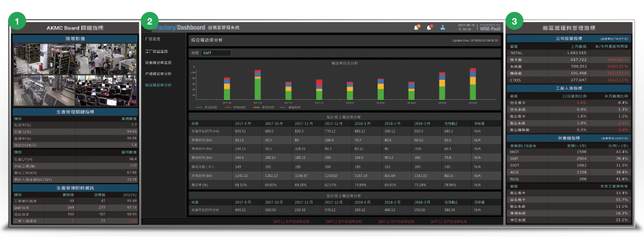Click the 現場影像 section header
The width and height of the screenshot is (644, 248).
[74, 39]
